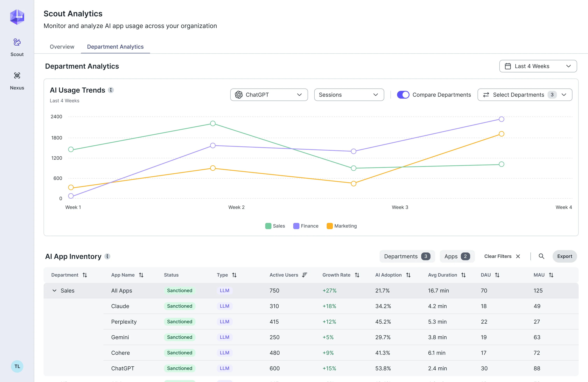Click the Perplexity app name cell
The width and height of the screenshot is (588, 382).
coord(124,322)
